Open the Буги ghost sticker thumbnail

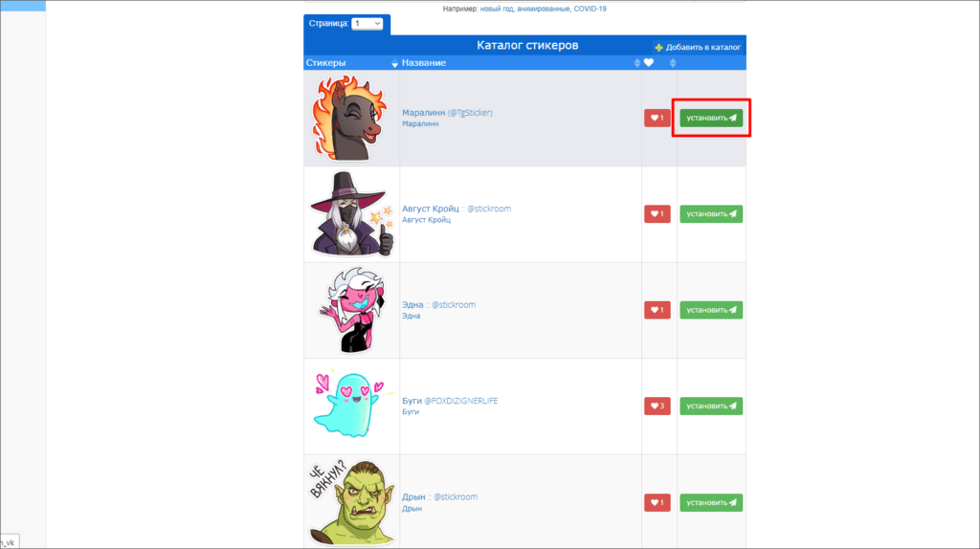[x=351, y=405]
